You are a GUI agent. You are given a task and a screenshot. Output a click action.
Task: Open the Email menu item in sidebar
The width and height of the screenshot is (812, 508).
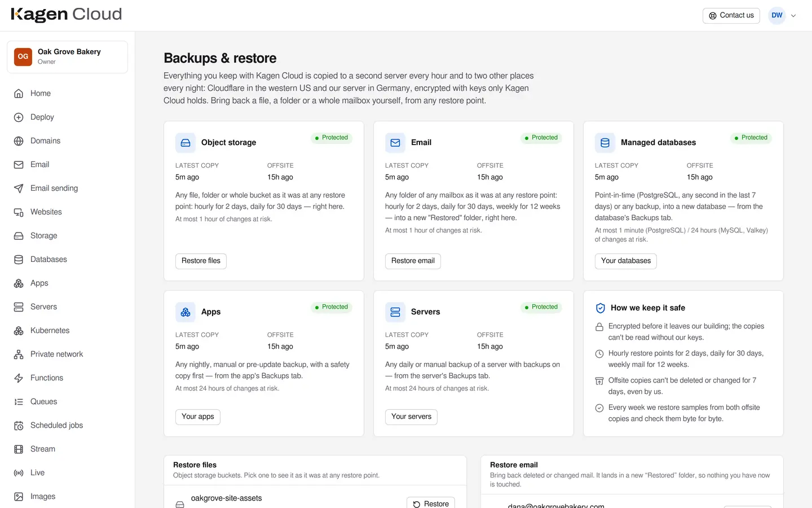tap(68, 164)
